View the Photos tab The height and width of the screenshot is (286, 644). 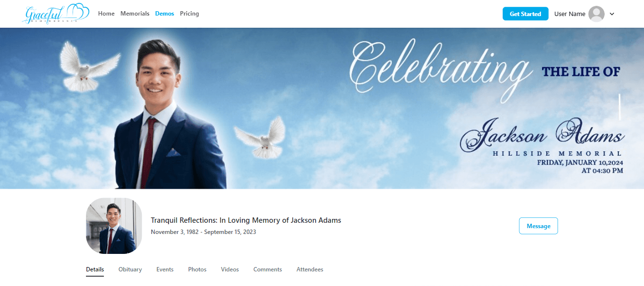[197, 269]
